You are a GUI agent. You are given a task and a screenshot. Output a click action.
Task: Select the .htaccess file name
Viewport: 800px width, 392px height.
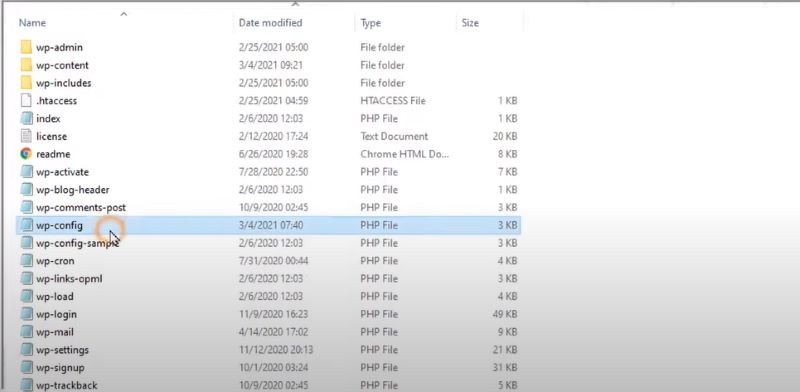tap(56, 101)
